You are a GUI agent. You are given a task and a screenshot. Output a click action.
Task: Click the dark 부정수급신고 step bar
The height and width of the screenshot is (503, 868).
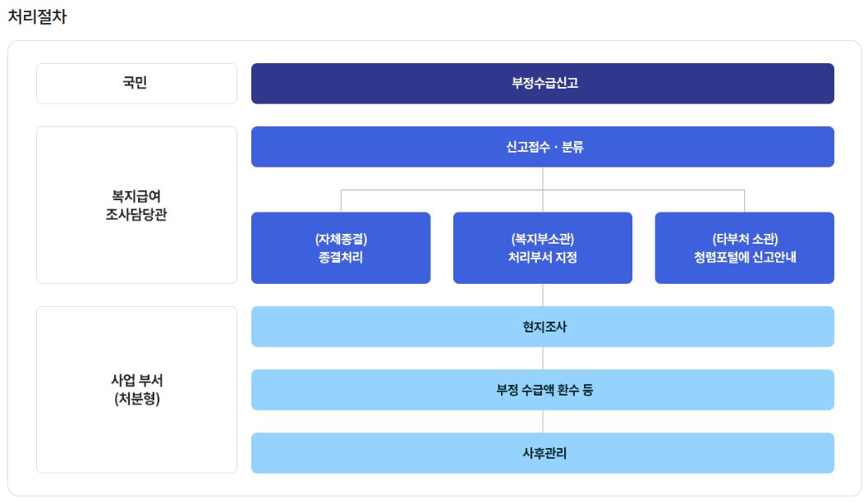[543, 83]
